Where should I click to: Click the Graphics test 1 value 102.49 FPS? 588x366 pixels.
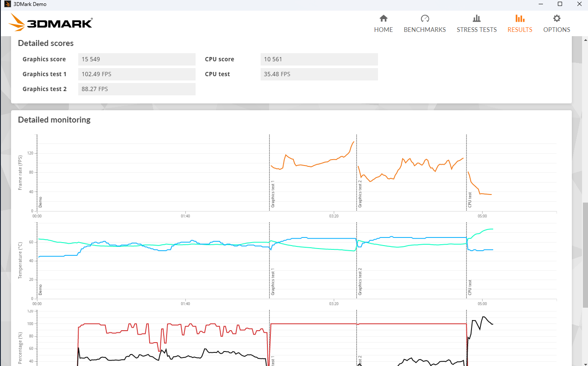tap(137, 74)
